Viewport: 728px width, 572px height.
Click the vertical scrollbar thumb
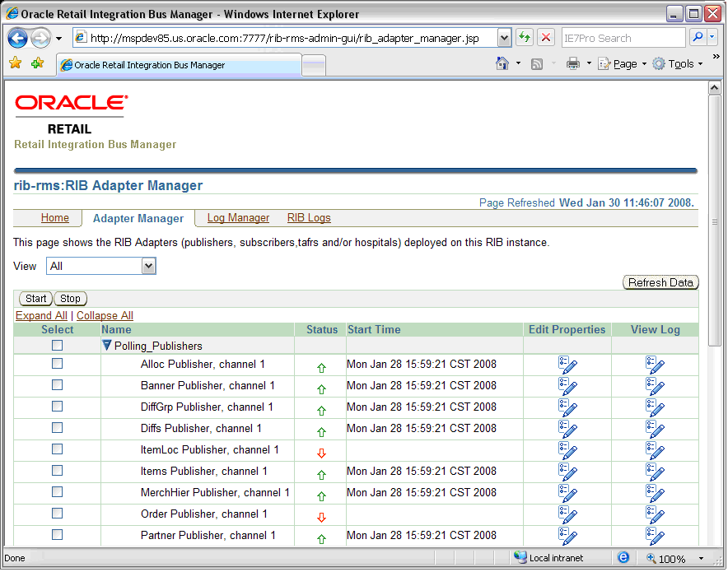click(x=715, y=221)
